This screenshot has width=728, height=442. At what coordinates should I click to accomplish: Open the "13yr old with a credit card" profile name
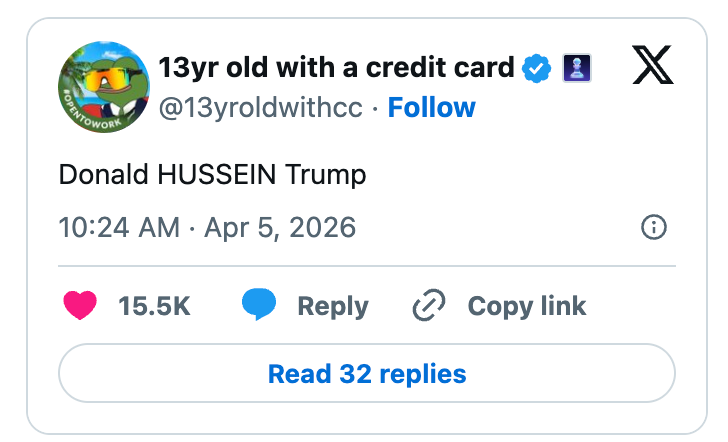(x=337, y=68)
